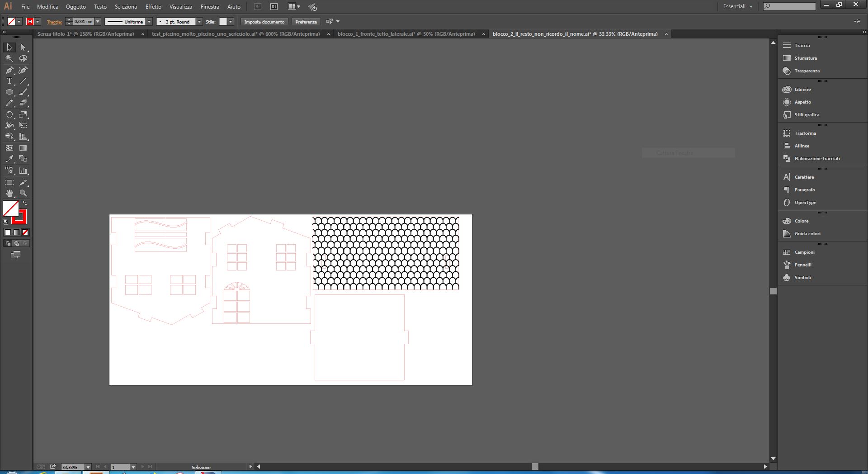
Task: Select the Zoom tool
Action: pyautogui.click(x=23, y=193)
